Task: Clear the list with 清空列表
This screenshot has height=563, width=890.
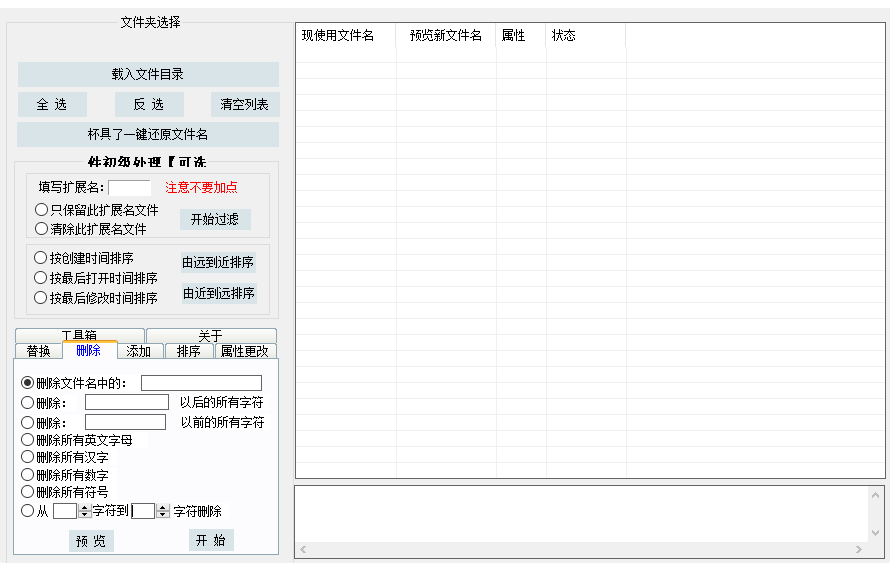Action: pyautogui.click(x=245, y=104)
